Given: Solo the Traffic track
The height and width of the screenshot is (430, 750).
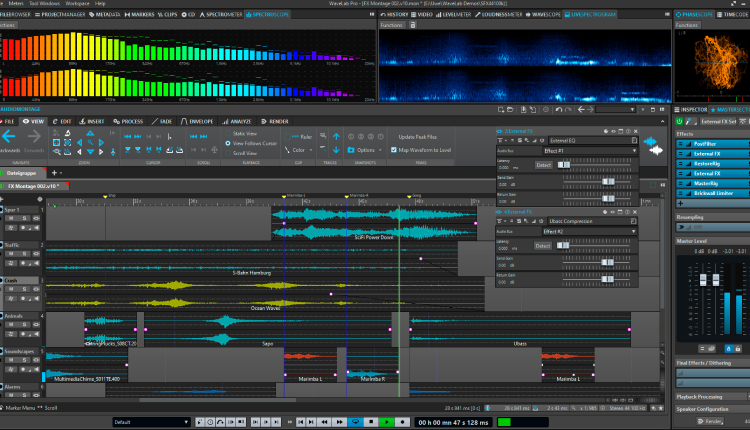Looking at the screenshot, I should tap(24, 254).
